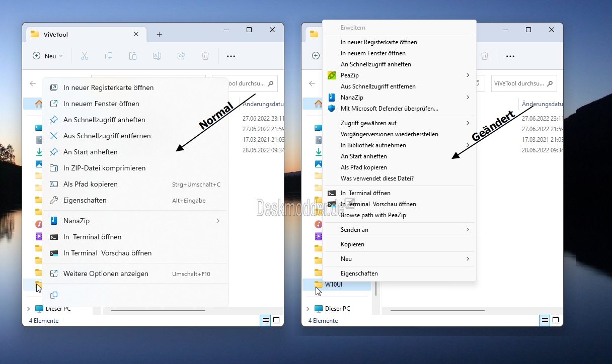This screenshot has width=612, height=364.
Task: Choose 'In neuem Fenster öffnen' in modern context menu
Action: 135,104
